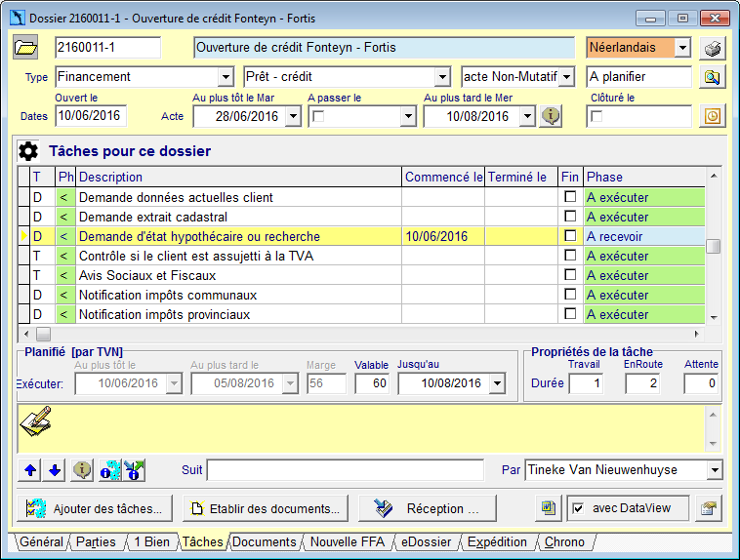Open the tasks gear settings icon
The image size is (740, 560).
(28, 151)
